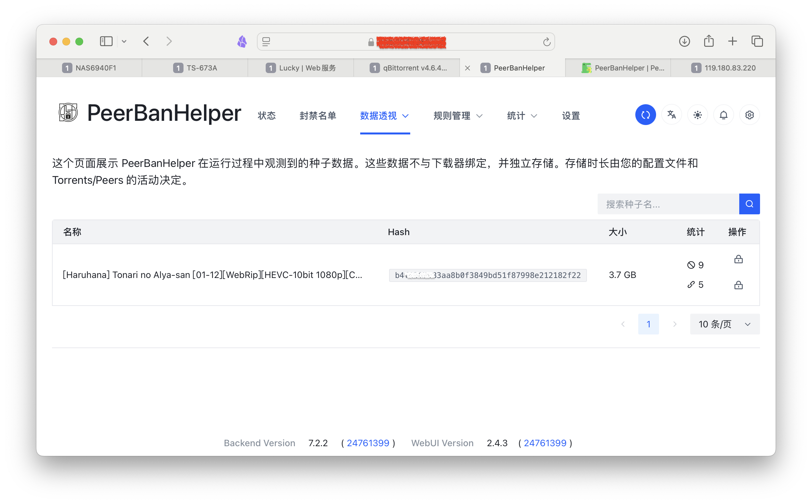This screenshot has height=504, width=812.
Task: Switch to the 119.180.83.220 tab
Action: (x=723, y=68)
